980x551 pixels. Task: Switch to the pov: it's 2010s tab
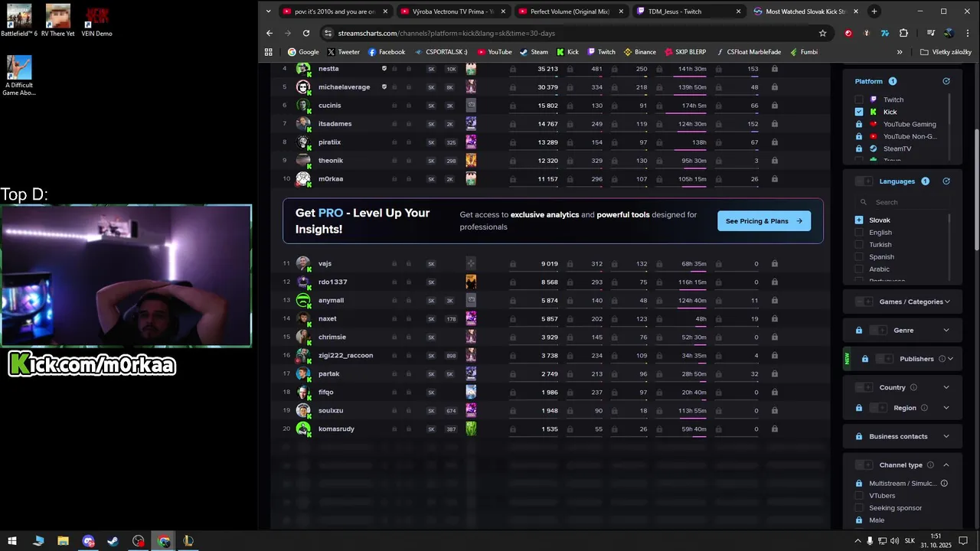click(334, 11)
